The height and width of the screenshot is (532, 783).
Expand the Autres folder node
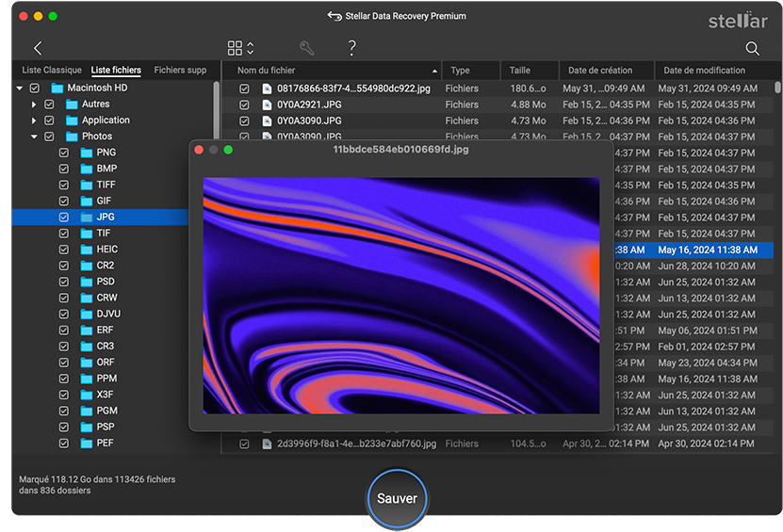[34, 105]
